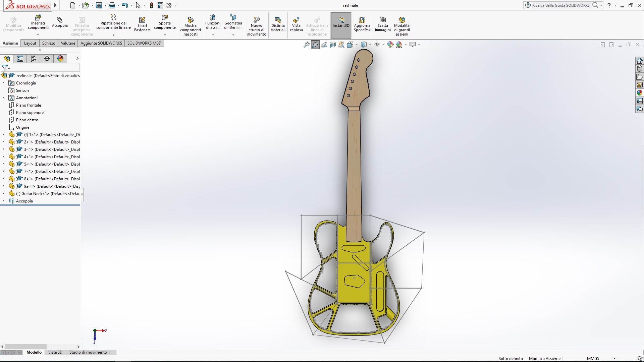Image resolution: width=644 pixels, height=362 pixels.
Task: Expand the Cronologia tree node
Action: [3, 83]
